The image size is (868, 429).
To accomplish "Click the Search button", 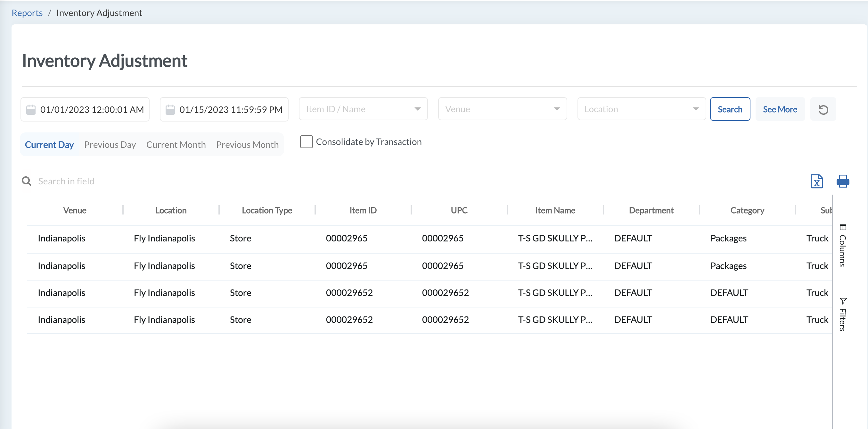I will (x=730, y=109).
